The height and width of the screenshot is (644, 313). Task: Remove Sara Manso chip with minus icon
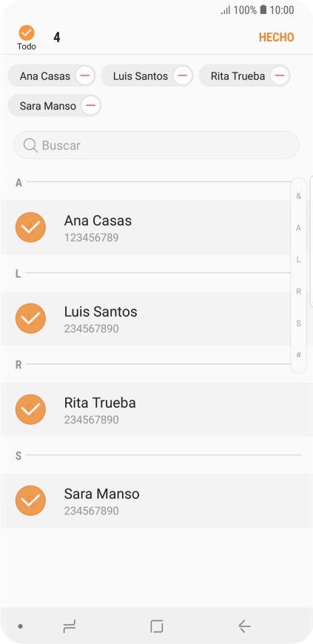(x=91, y=106)
